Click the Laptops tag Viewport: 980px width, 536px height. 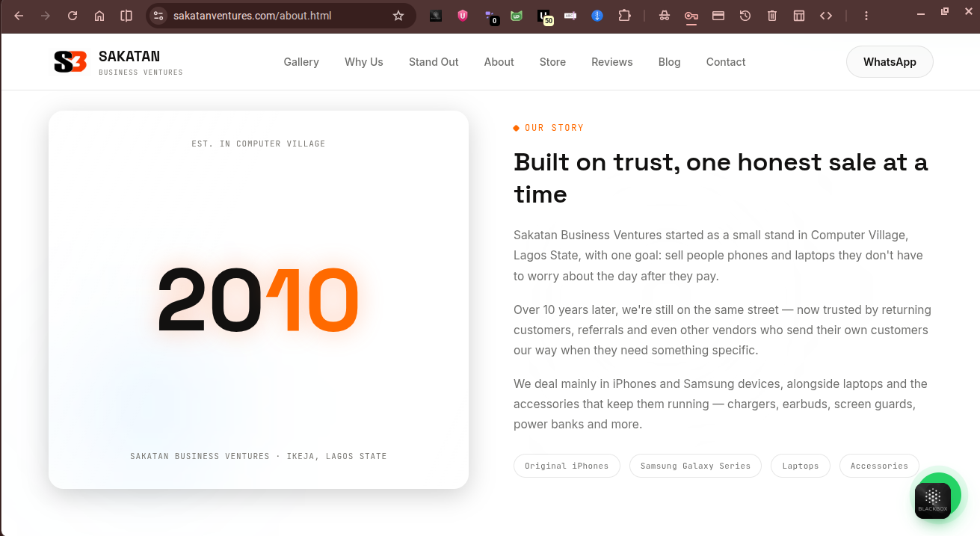click(801, 466)
